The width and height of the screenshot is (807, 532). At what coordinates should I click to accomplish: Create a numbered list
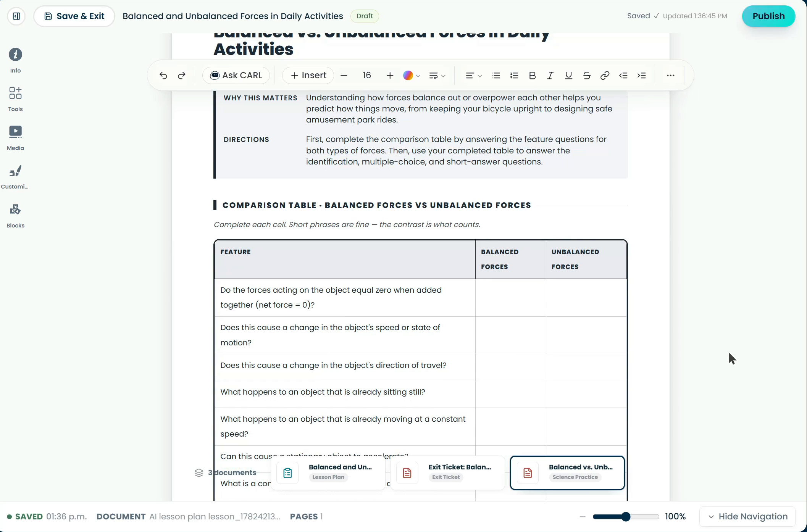514,76
